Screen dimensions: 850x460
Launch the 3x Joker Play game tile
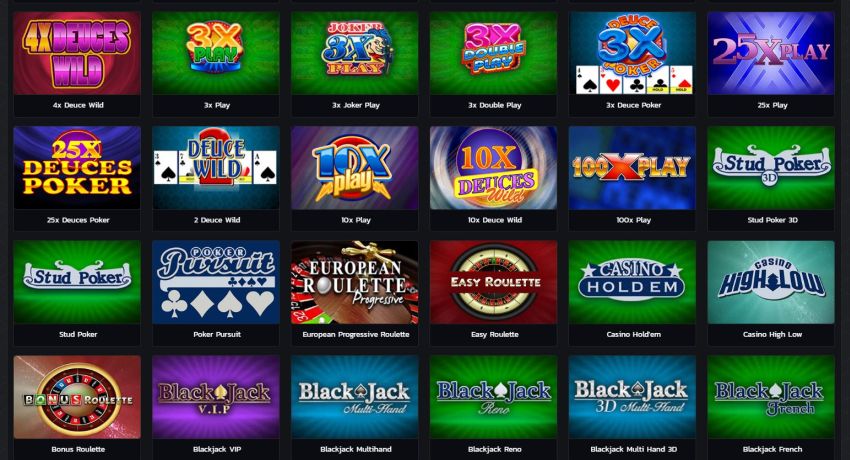click(x=355, y=54)
